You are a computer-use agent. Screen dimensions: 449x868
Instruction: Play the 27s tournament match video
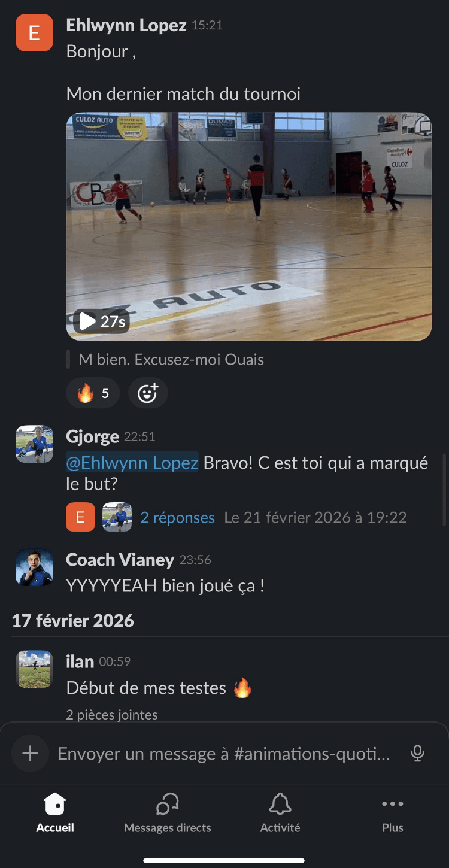tap(101, 321)
